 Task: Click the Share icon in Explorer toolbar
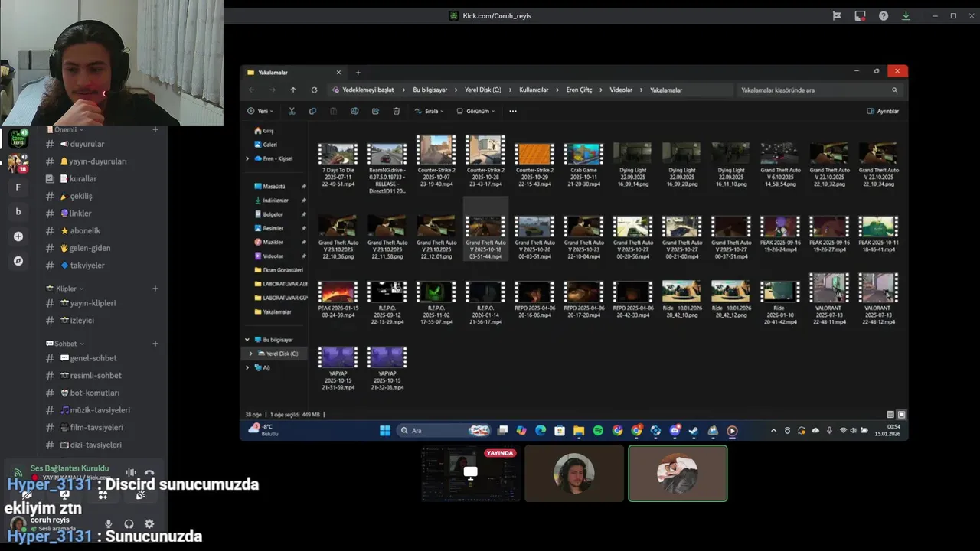click(x=375, y=111)
